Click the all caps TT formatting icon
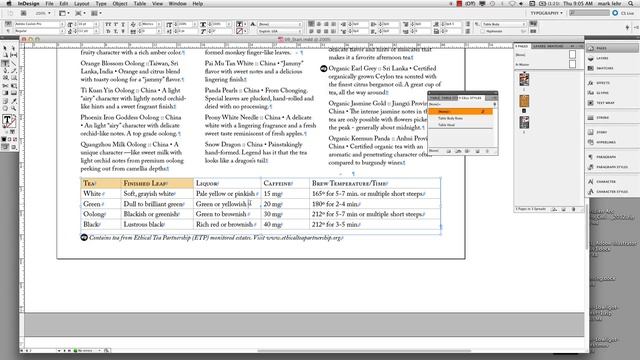This screenshot has width=640, height=360. pyautogui.click(x=108, y=24)
